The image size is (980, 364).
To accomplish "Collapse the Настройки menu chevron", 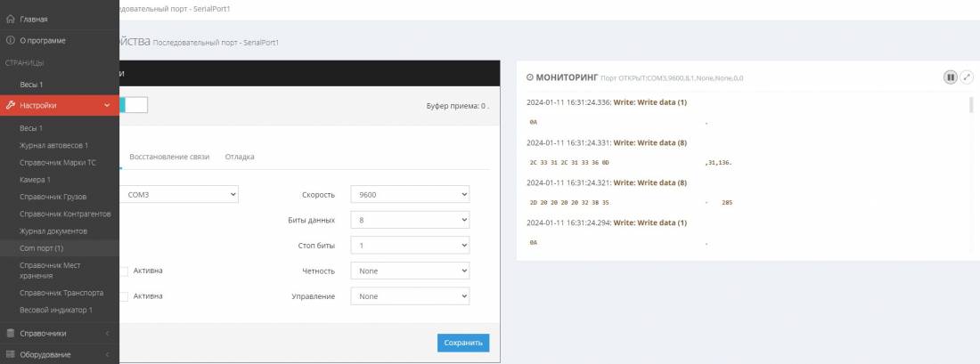I will point(107,106).
